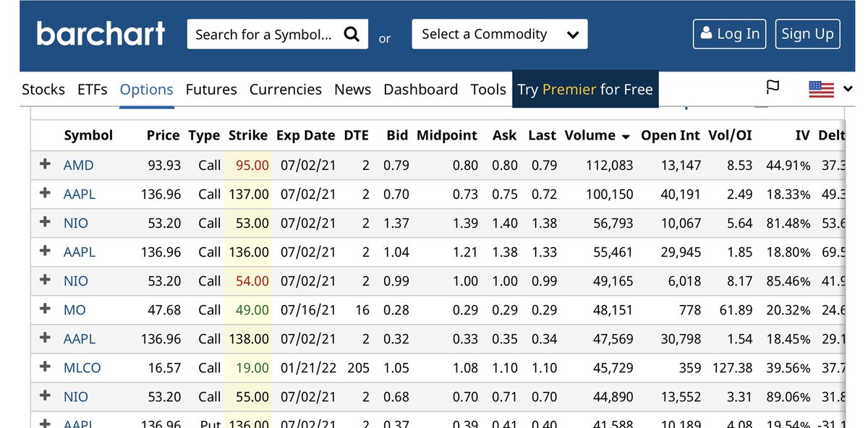Sort by the Price column header
The height and width of the screenshot is (428, 868).
[x=163, y=135]
